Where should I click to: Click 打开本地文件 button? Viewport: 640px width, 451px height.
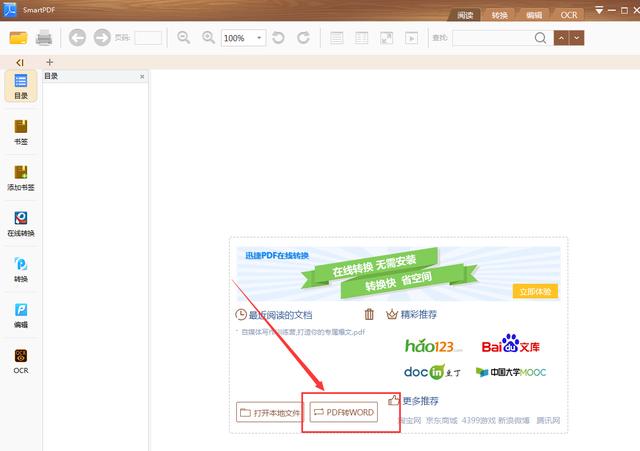[x=270, y=412]
